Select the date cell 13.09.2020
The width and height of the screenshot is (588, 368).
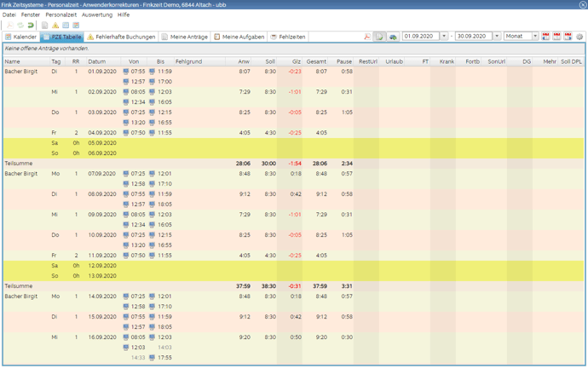[x=102, y=276]
